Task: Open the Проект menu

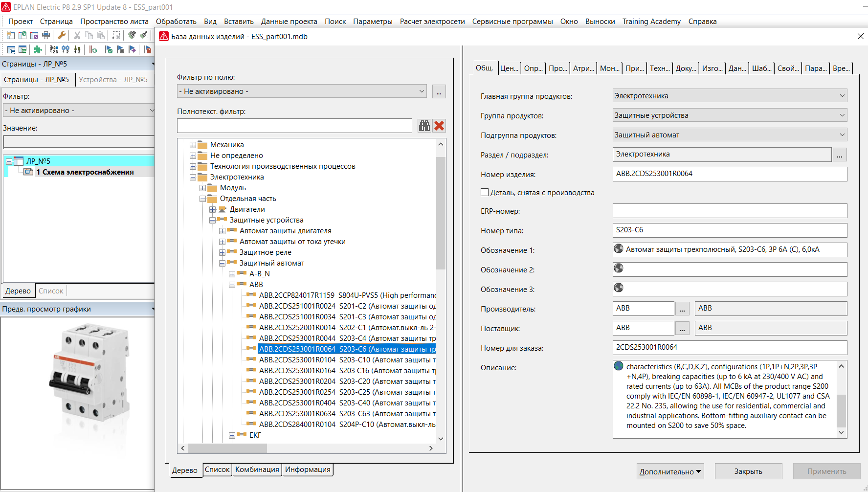Action: pos(21,22)
